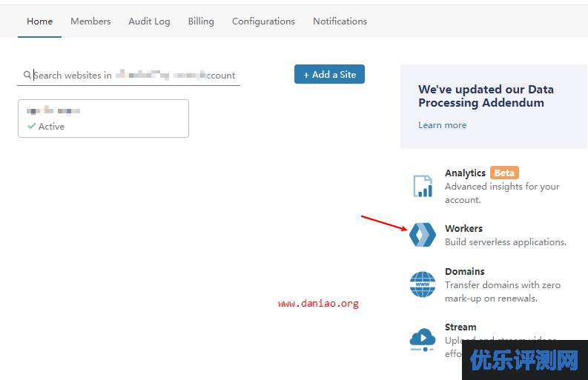Click the Data Processing Addendum heading
The height and width of the screenshot is (380, 588).
[x=486, y=96]
